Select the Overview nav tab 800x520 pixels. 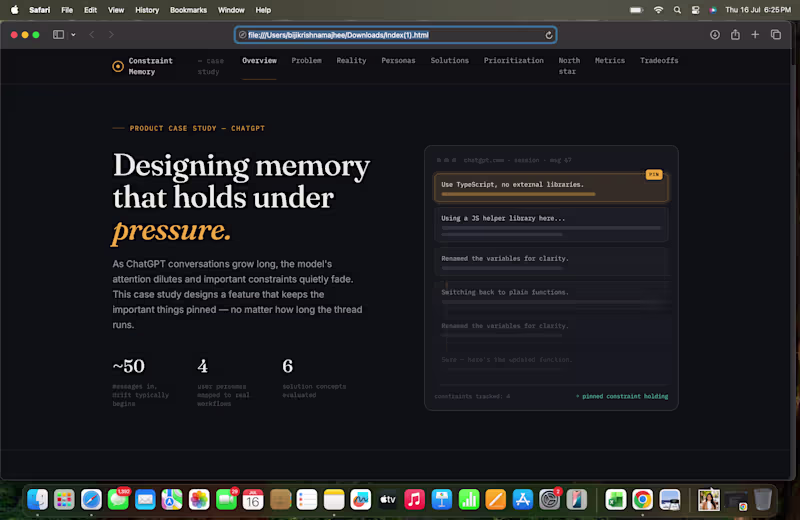pyautogui.click(x=259, y=60)
